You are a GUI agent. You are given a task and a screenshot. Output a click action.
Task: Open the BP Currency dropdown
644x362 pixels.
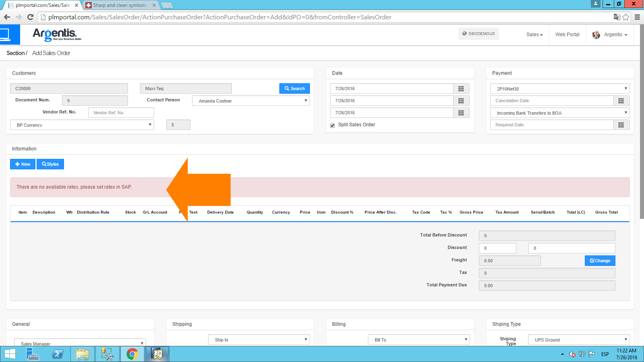[x=82, y=125]
